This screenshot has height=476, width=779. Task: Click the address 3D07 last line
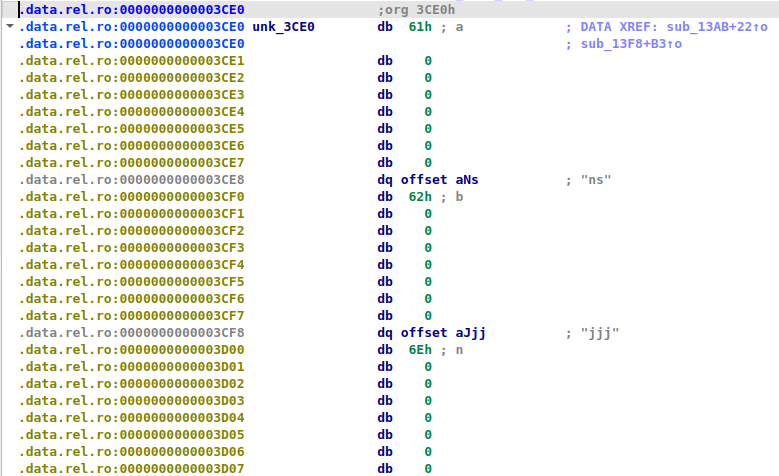tap(131, 468)
